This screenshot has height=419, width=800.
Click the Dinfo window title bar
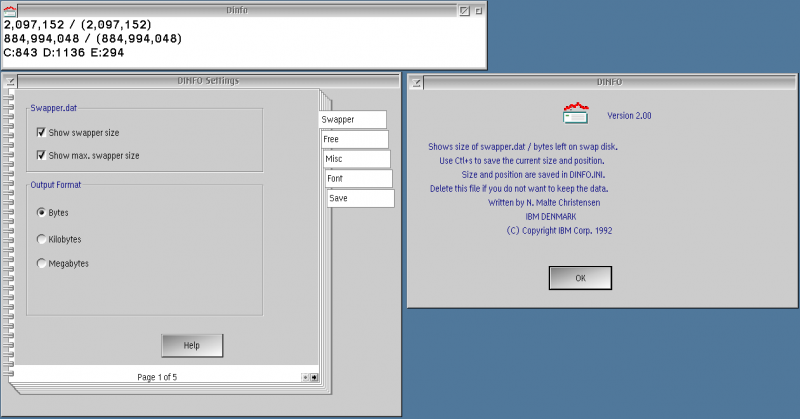coord(237,10)
